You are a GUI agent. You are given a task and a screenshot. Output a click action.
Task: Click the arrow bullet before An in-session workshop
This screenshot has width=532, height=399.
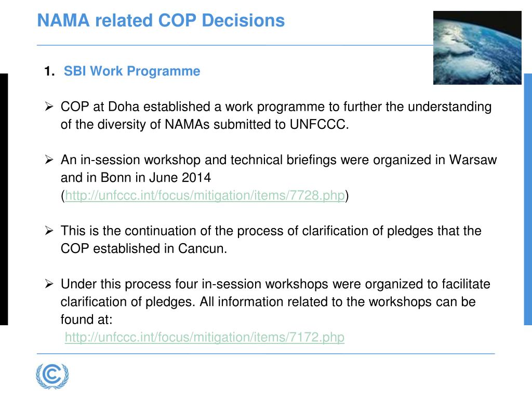pos(49,160)
